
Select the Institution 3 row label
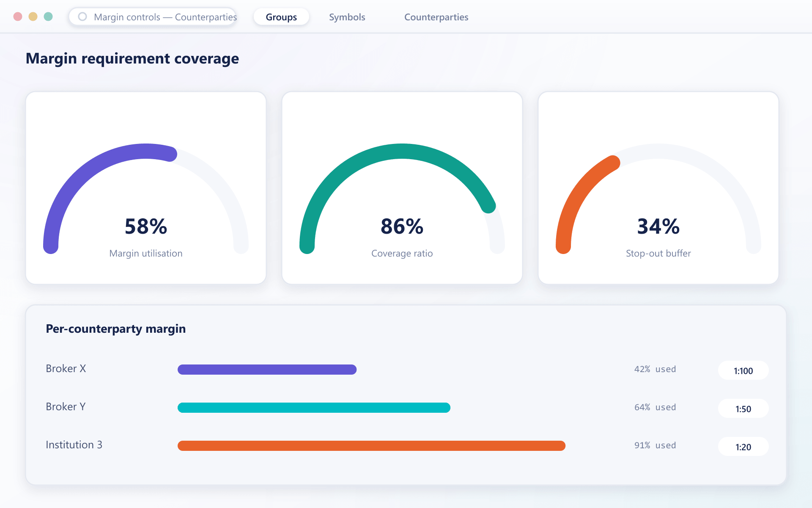click(x=74, y=445)
